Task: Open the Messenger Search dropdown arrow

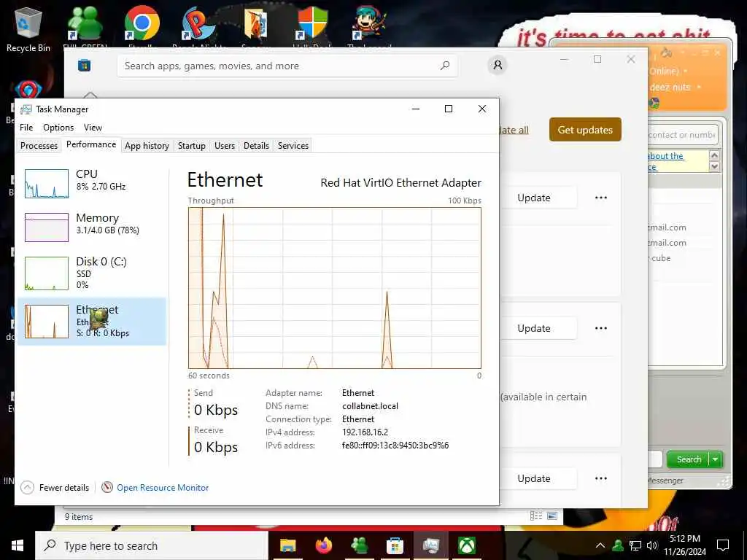Action: [x=716, y=459]
